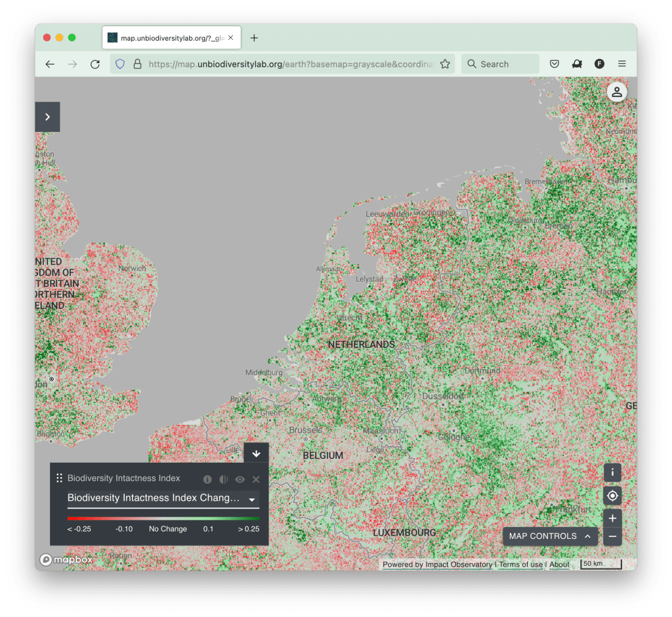Collapse the legend with the down arrow
This screenshot has width=672, height=617.
pos(256,454)
